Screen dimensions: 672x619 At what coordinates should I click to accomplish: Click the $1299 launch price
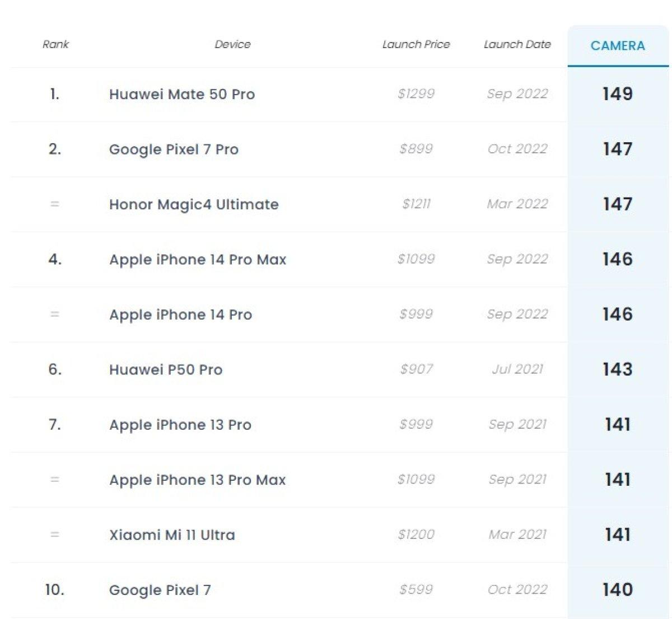click(x=416, y=94)
